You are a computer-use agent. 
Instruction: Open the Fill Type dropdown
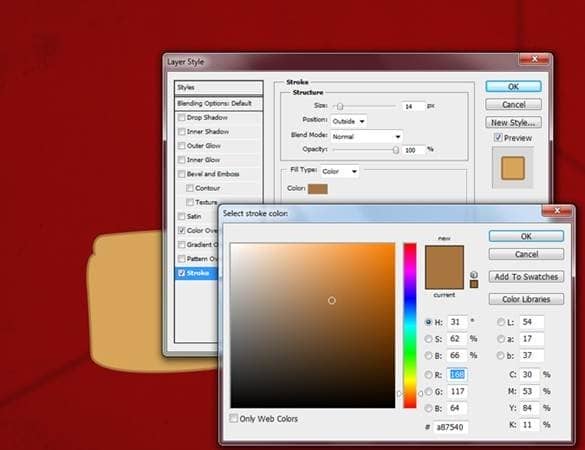(340, 171)
